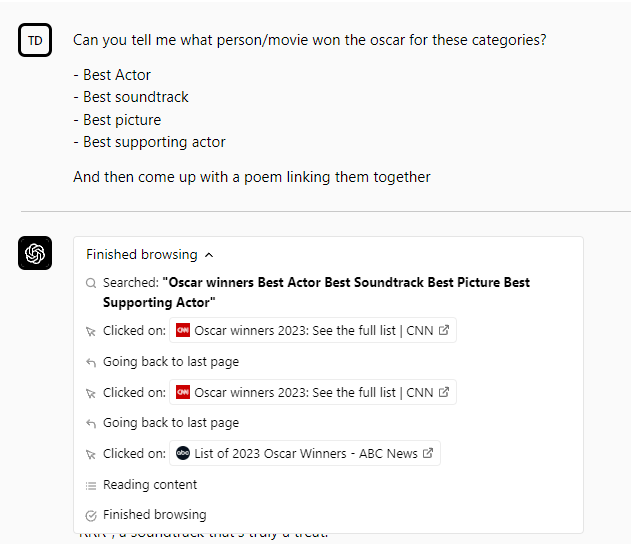The image size is (631, 544).
Task: Click first Going back arrow icon
Action: pyautogui.click(x=91, y=362)
